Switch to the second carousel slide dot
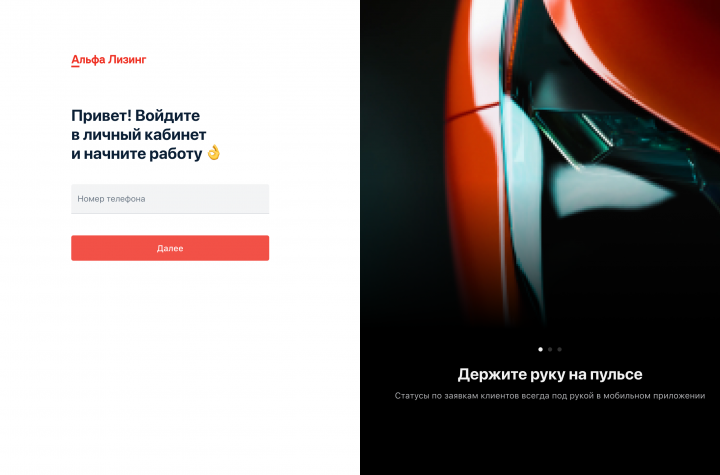 550,350
